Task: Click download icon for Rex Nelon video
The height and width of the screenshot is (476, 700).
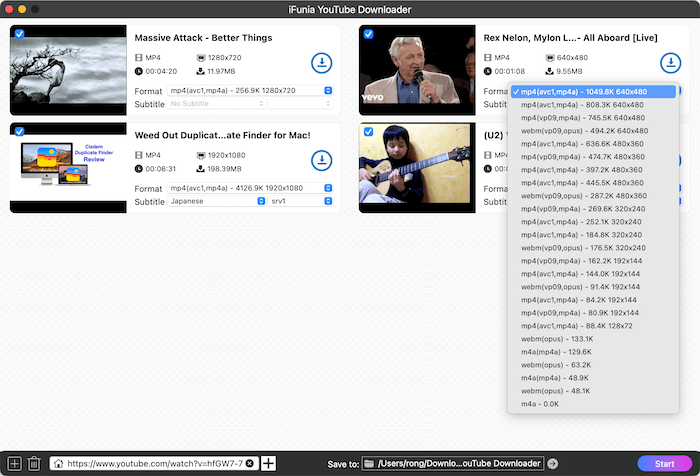Action: click(669, 63)
